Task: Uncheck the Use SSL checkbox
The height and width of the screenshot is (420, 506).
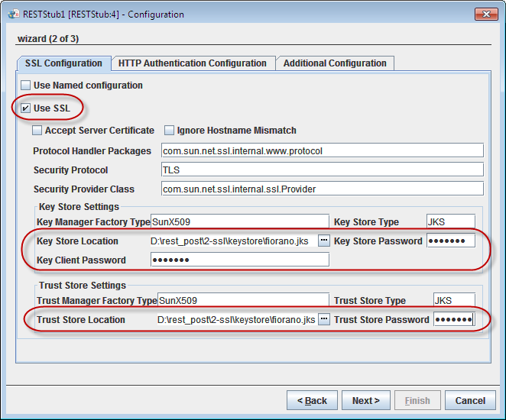Action: 26,108
